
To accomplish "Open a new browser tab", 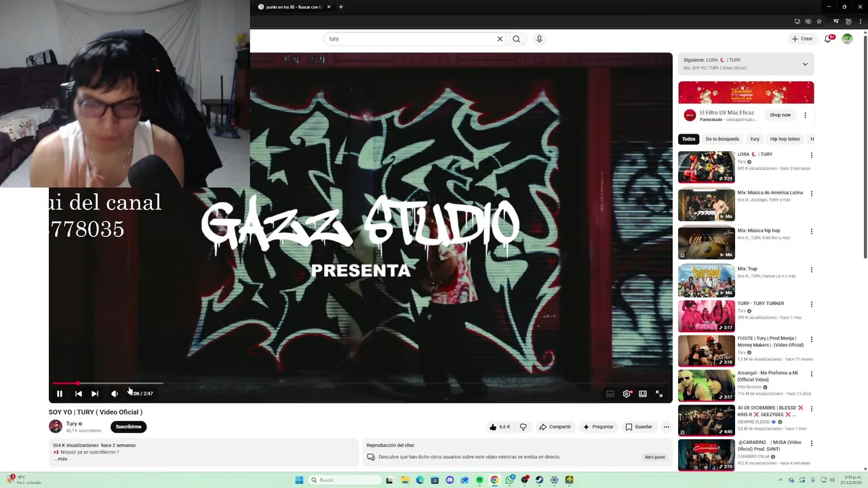I will [341, 7].
